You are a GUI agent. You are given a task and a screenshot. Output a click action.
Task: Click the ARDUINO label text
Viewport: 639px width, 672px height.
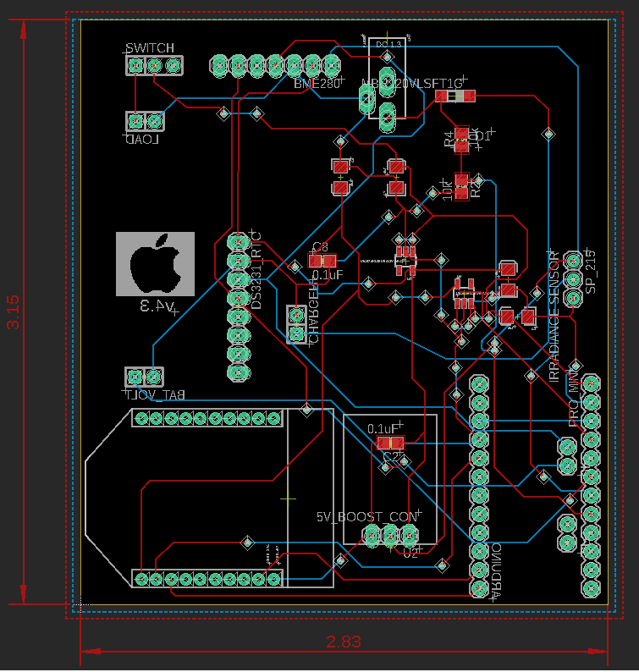coord(496,571)
